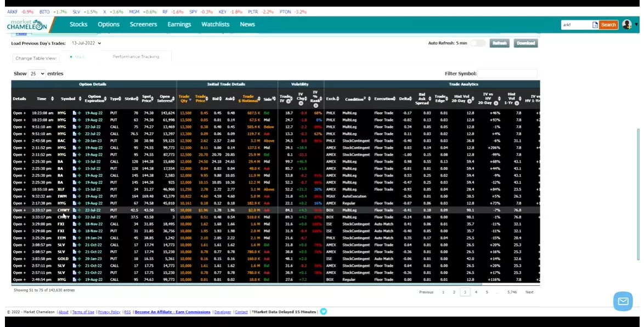Click the table horizontal scrollbar

246,284
